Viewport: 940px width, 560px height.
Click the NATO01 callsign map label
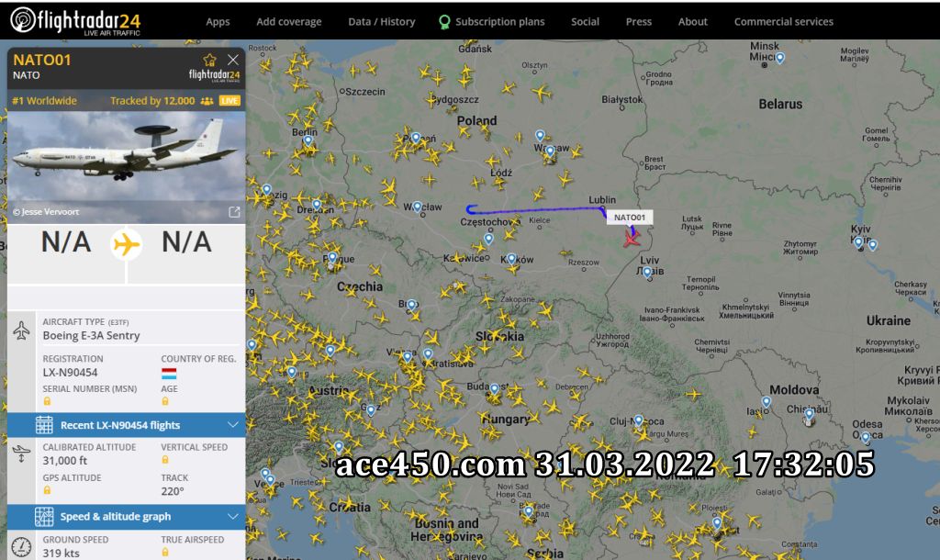tap(630, 218)
